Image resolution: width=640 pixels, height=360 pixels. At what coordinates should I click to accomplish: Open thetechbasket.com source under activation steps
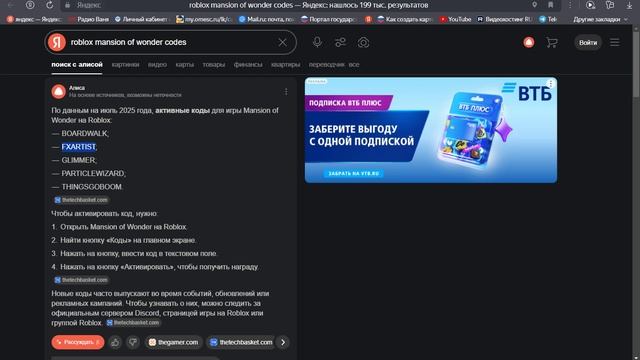point(81,280)
